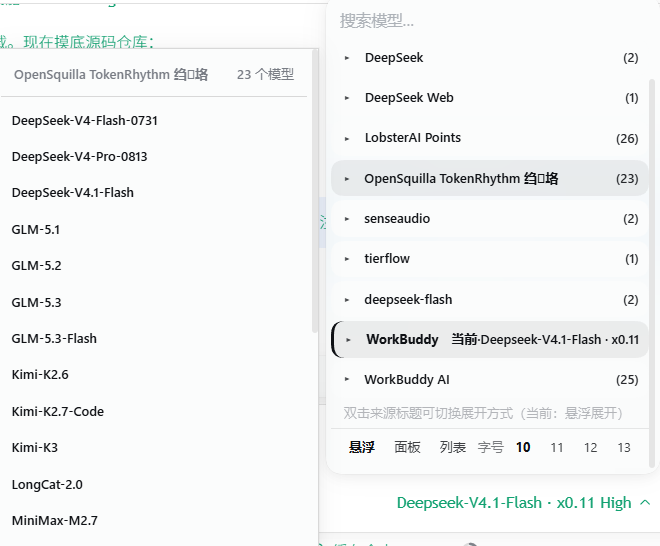Expand the OpenSquilla TokenRhythm arrow
660x546 pixels.
tap(347, 179)
